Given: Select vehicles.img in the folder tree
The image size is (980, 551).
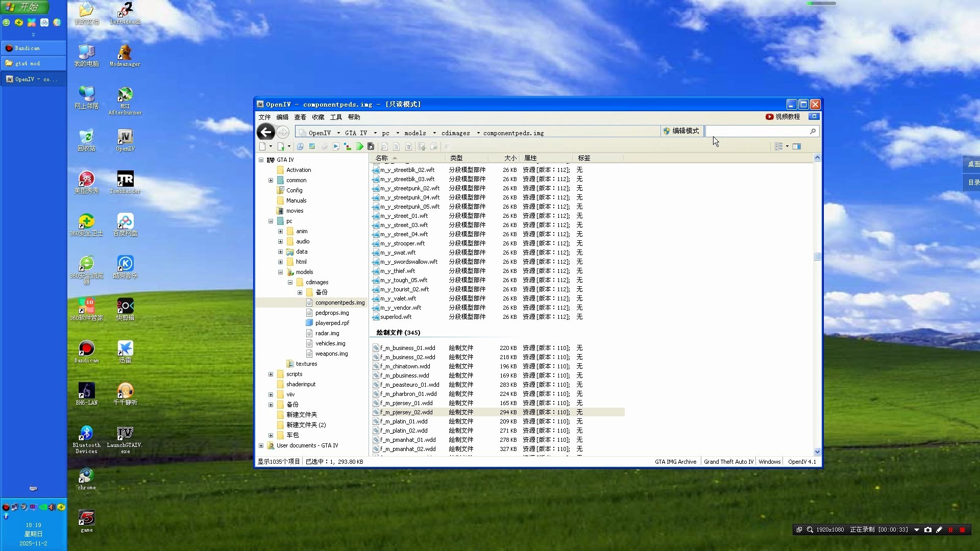Looking at the screenshot, I should [x=330, y=343].
